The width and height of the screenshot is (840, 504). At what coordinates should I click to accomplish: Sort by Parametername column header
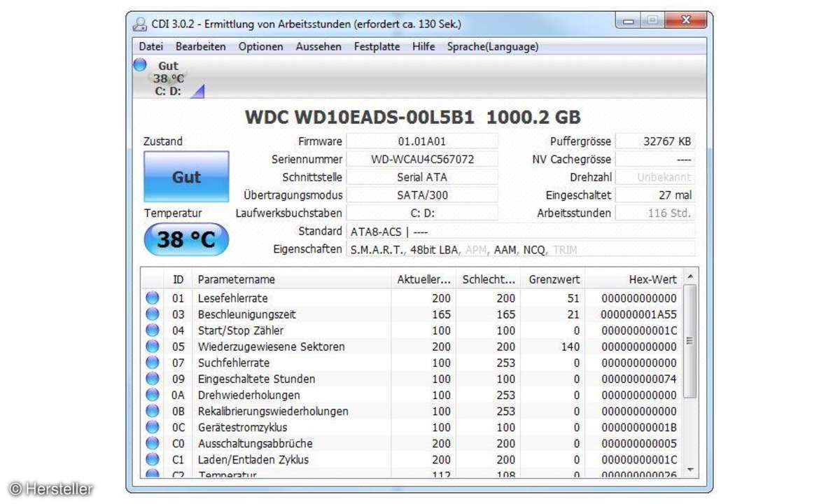292,279
